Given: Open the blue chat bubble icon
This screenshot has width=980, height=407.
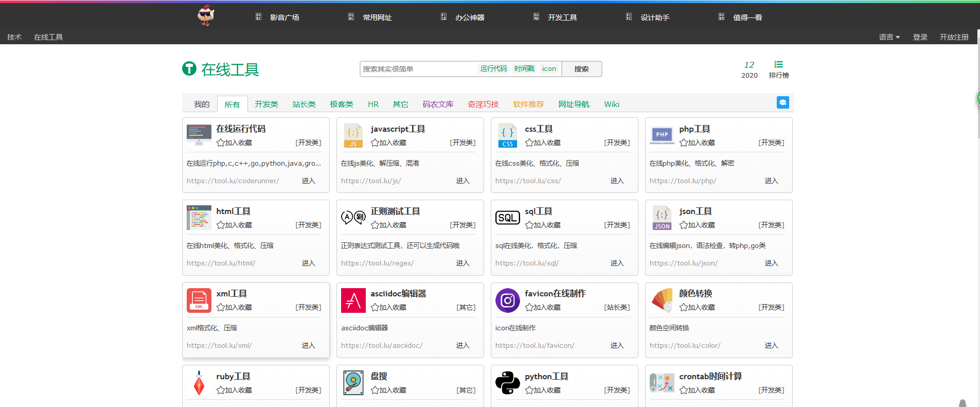Looking at the screenshot, I should tap(782, 102).
